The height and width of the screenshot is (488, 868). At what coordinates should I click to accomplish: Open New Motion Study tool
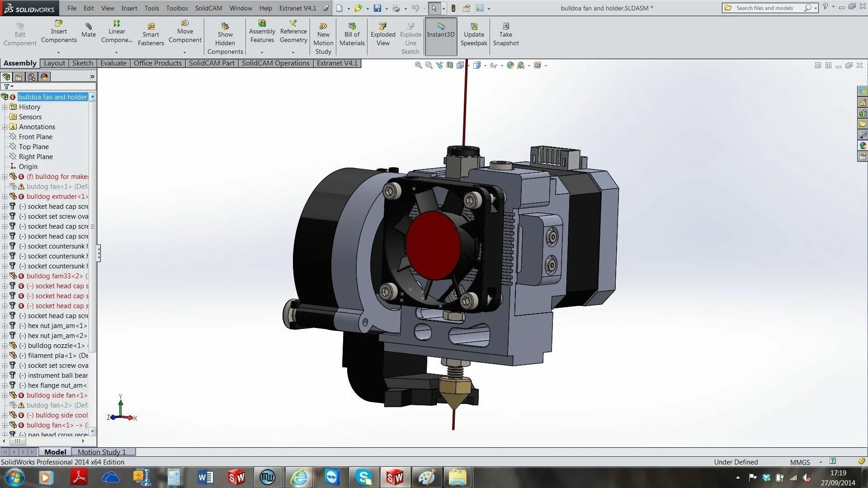tap(323, 27)
